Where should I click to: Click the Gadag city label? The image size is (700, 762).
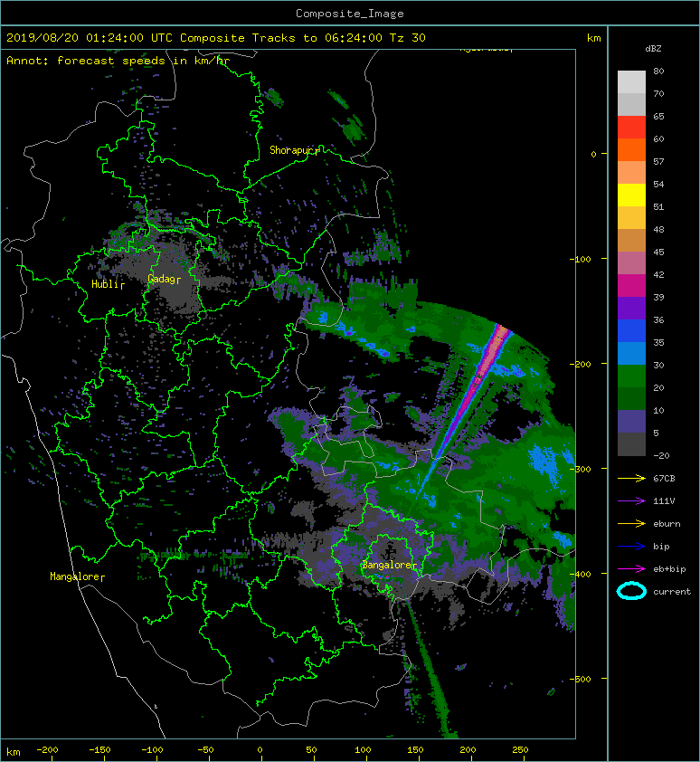(162, 279)
